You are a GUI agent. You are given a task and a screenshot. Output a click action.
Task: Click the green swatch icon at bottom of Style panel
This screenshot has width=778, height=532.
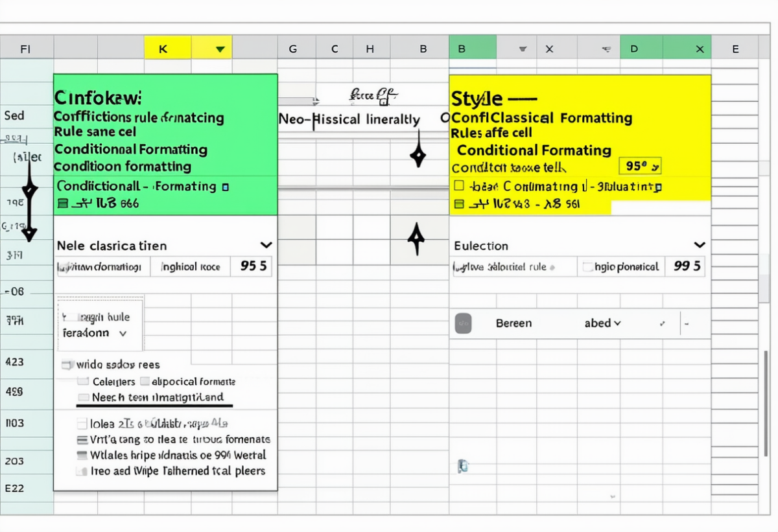458,203
